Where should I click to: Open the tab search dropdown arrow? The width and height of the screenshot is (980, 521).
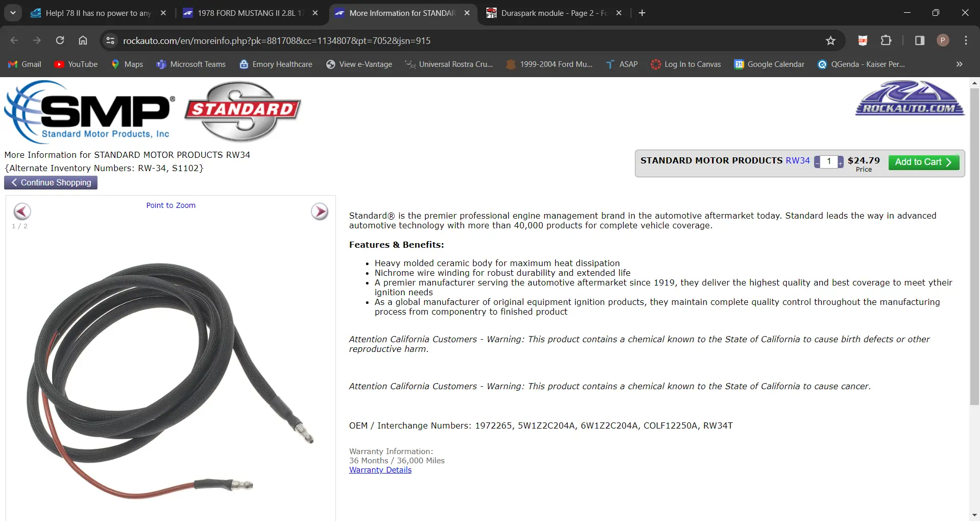[13, 13]
